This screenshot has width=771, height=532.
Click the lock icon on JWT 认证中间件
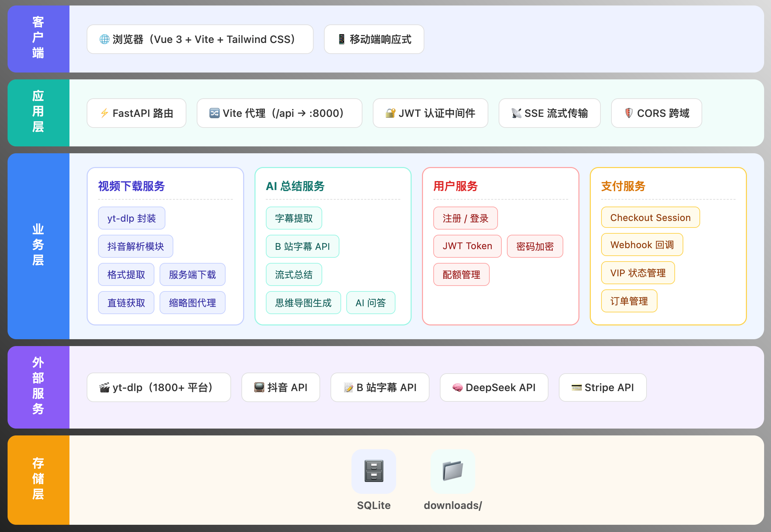tap(390, 113)
